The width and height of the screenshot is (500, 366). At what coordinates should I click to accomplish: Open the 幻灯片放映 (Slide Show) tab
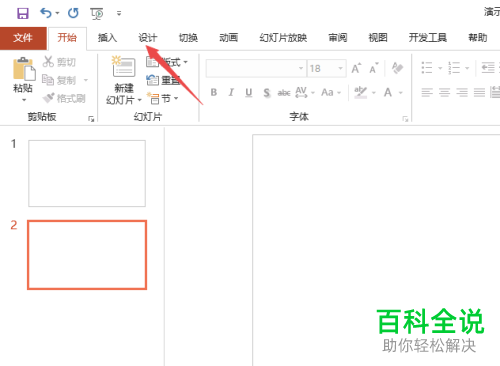(283, 38)
